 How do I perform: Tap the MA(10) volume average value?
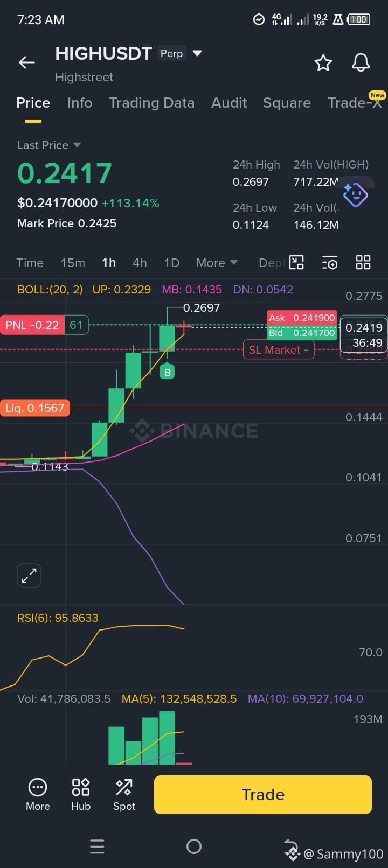click(306, 698)
